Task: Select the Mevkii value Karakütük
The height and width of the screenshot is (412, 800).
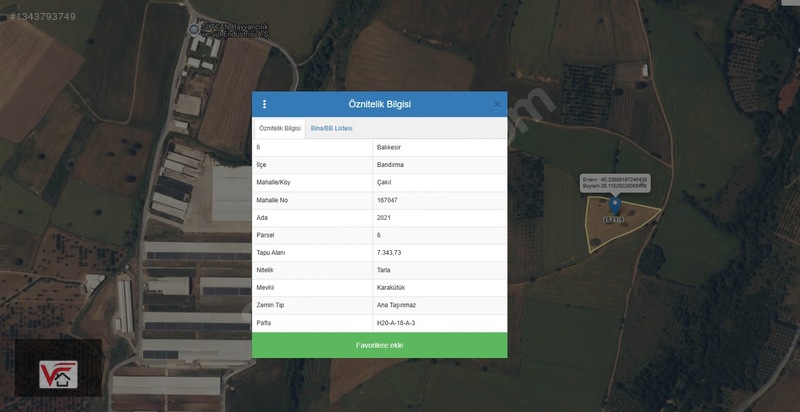Action: [390, 288]
